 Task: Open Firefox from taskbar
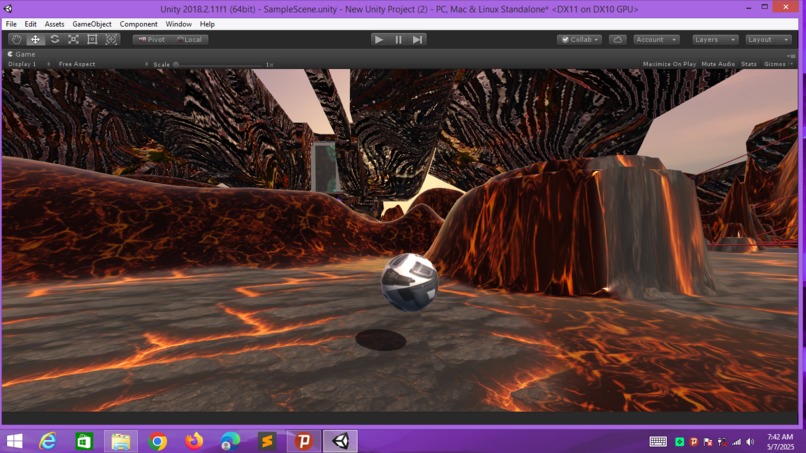[x=194, y=441]
